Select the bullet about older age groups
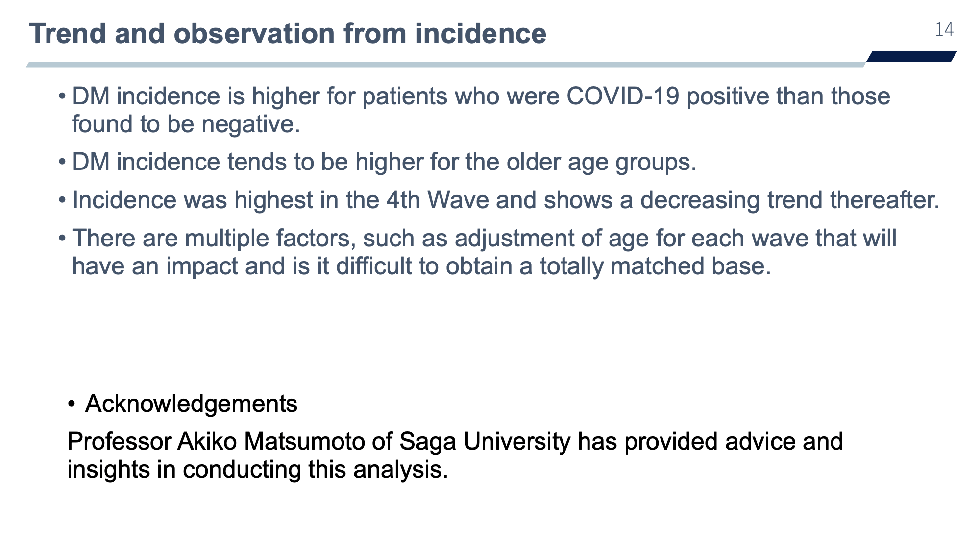The height and width of the screenshot is (551, 980). pos(377,162)
